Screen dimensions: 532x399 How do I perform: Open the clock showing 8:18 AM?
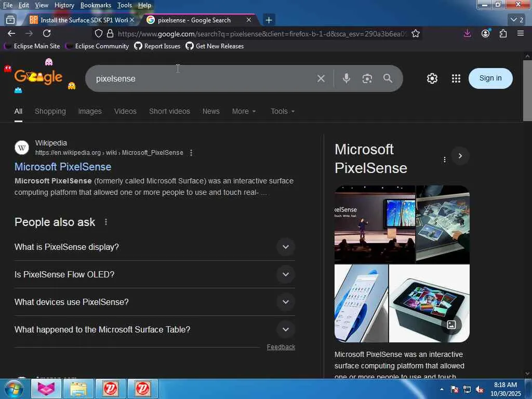click(x=506, y=389)
